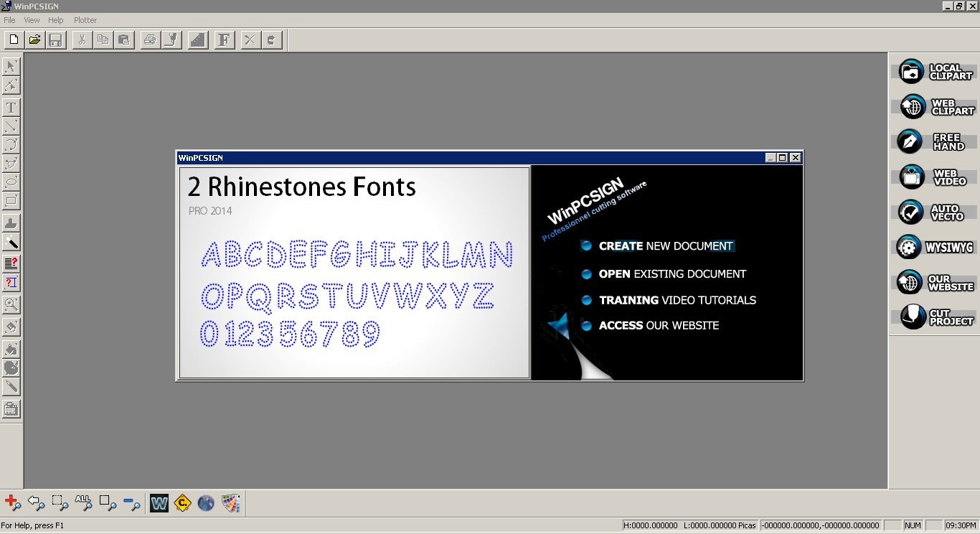980x534 pixels.
Task: Cut with the scissors toolbar icon
Action: (82, 39)
